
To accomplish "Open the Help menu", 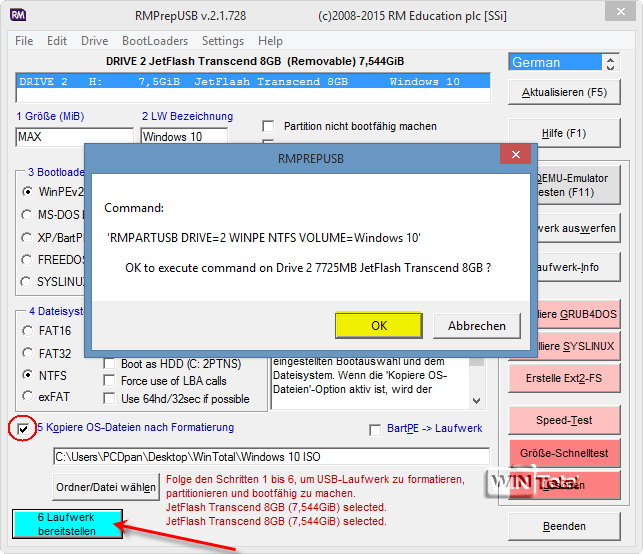I will click(x=270, y=41).
